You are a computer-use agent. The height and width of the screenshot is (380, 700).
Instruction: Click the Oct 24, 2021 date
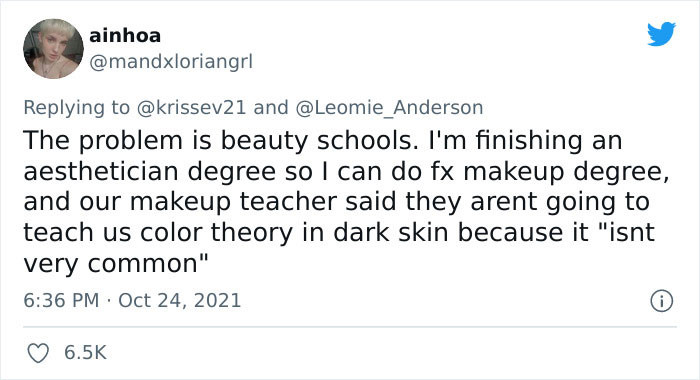pos(179,300)
